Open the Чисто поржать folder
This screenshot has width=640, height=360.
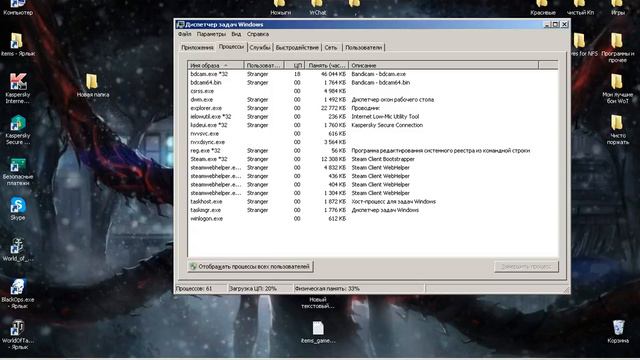tap(617, 123)
